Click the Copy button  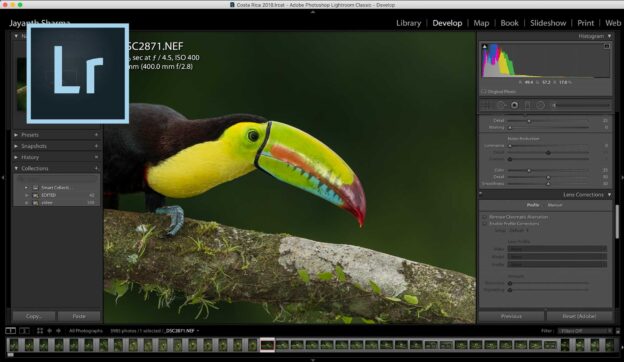click(x=33, y=316)
